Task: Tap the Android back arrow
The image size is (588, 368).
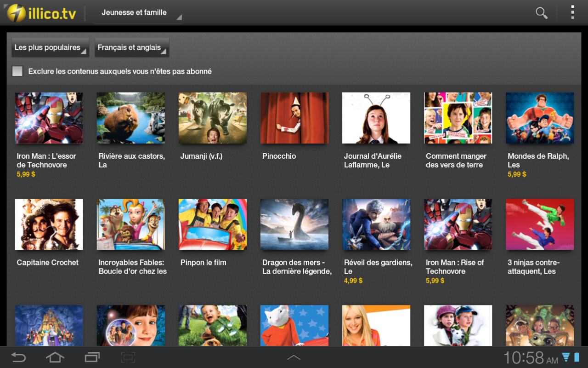Action: tap(19, 357)
